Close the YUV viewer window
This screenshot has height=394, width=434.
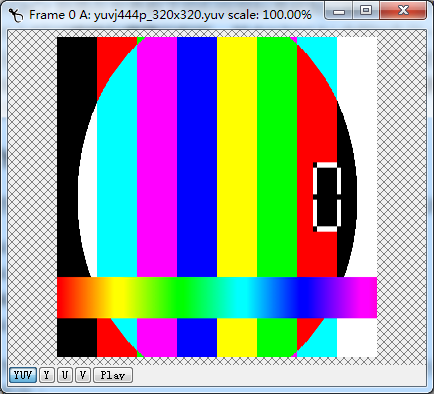point(403,11)
